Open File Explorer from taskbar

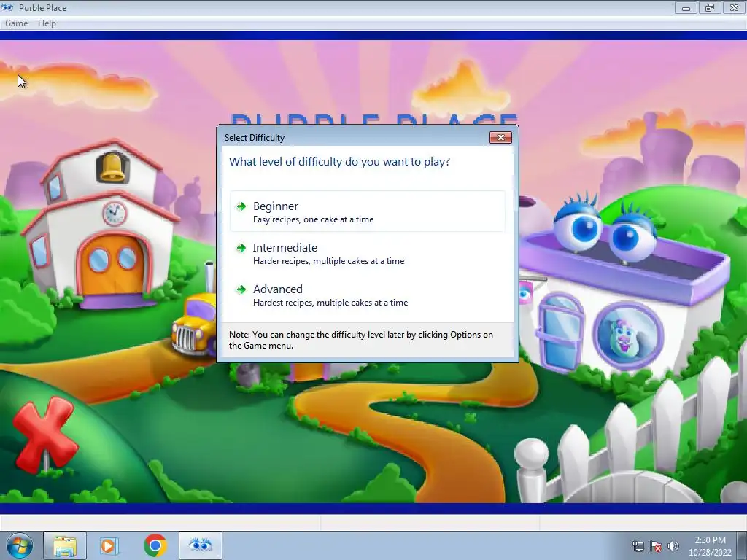coord(65,545)
